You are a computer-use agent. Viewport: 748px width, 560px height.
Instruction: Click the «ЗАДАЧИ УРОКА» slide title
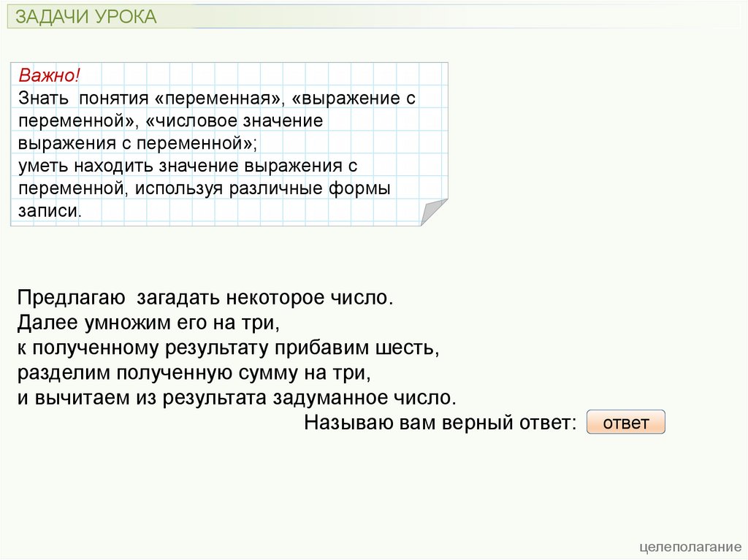(86, 17)
